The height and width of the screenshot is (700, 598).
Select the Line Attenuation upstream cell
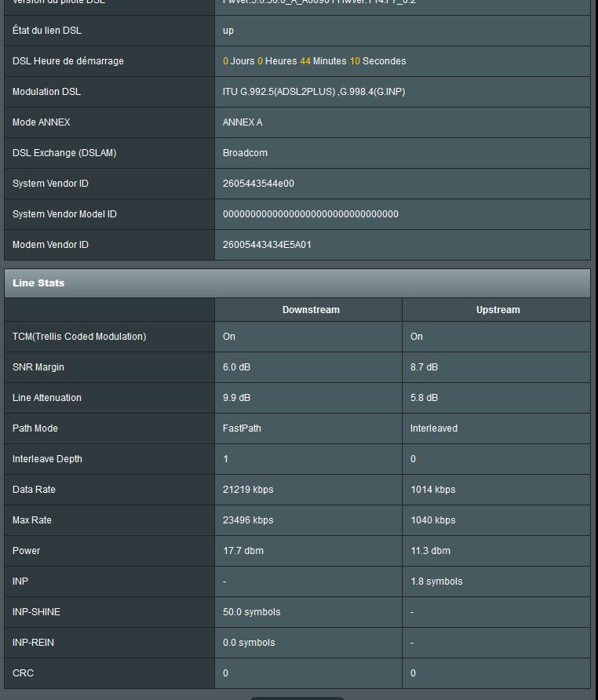(424, 398)
